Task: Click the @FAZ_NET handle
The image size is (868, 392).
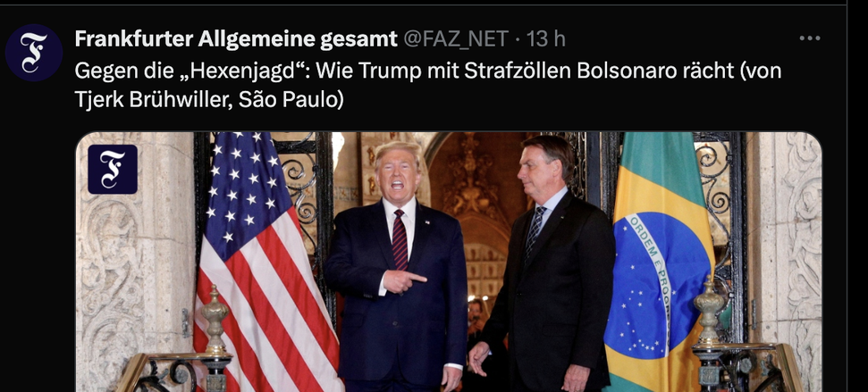Action: point(456,38)
